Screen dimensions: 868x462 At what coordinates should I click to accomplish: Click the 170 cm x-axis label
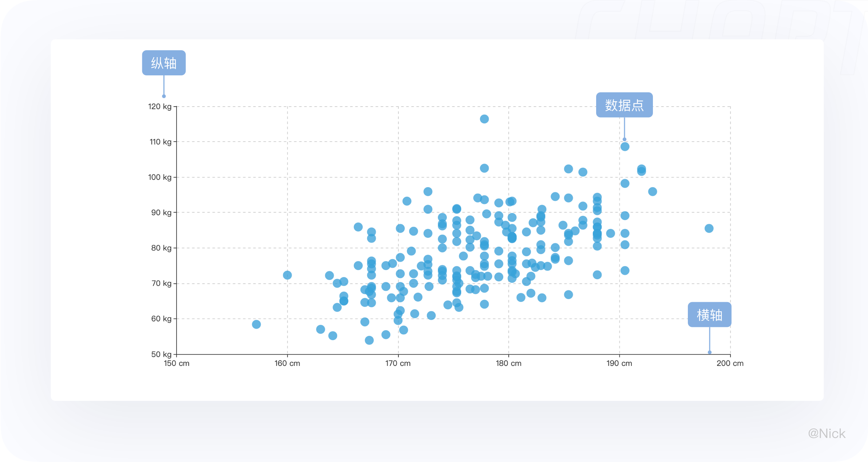(x=398, y=363)
